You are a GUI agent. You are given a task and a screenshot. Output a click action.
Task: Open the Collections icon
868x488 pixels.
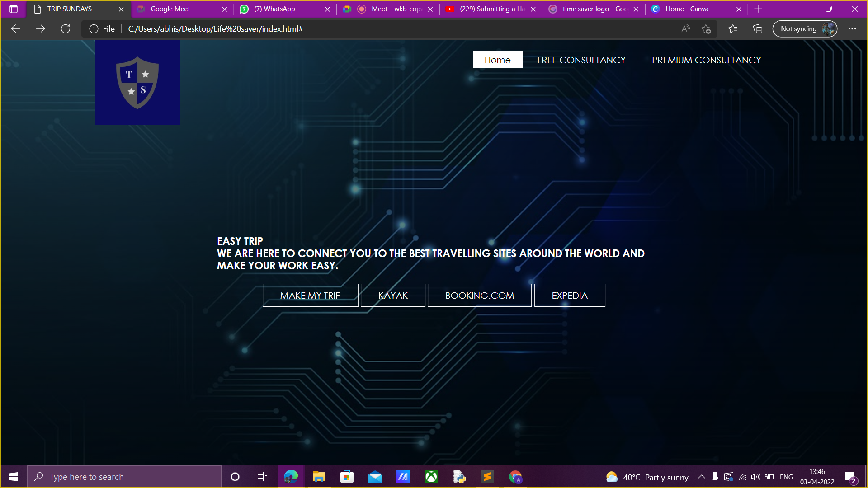[758, 29]
